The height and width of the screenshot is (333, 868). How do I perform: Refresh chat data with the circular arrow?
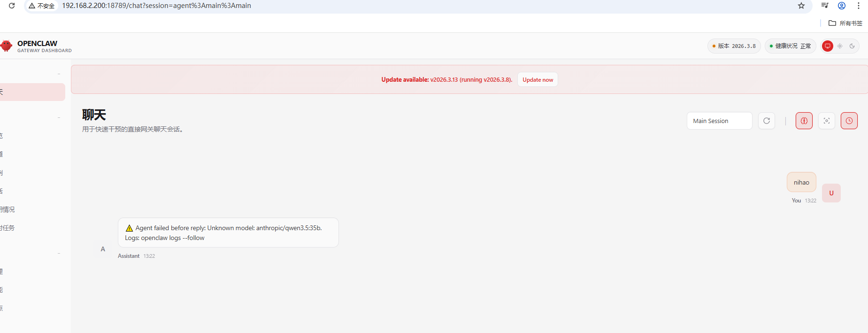click(x=766, y=121)
